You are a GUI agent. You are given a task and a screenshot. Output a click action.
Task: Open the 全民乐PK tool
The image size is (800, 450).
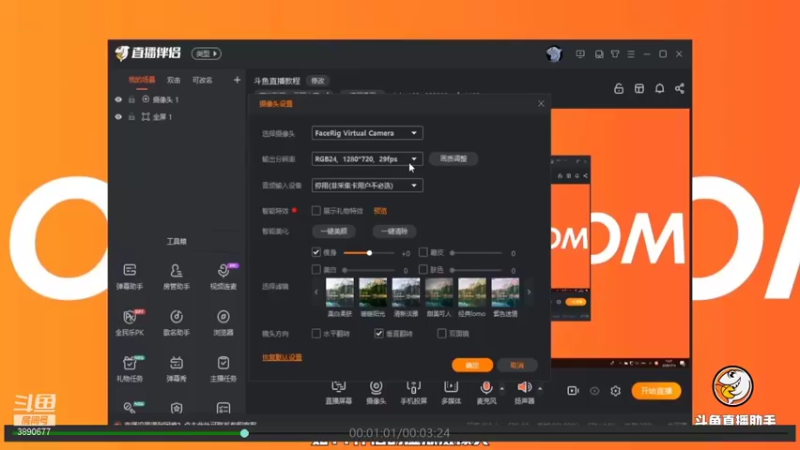click(130, 322)
